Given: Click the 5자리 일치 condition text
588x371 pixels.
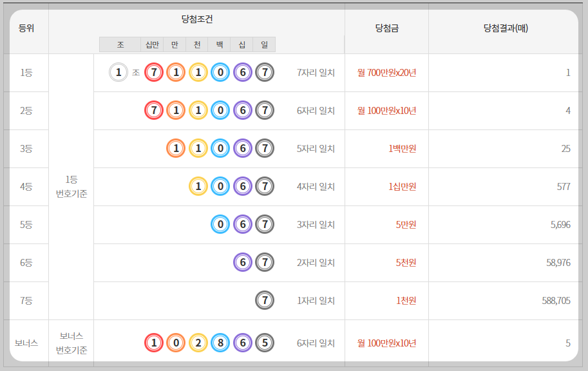Looking at the screenshot, I should [316, 149].
